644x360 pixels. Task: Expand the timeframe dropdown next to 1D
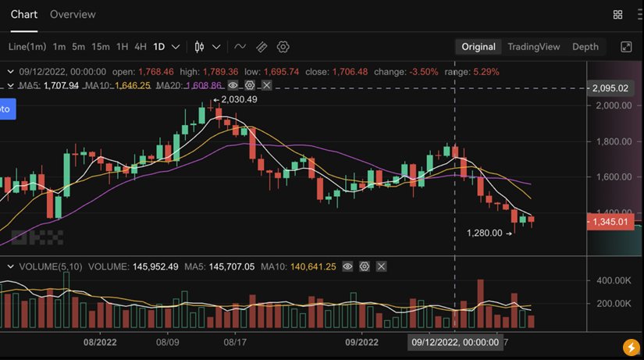pos(176,47)
